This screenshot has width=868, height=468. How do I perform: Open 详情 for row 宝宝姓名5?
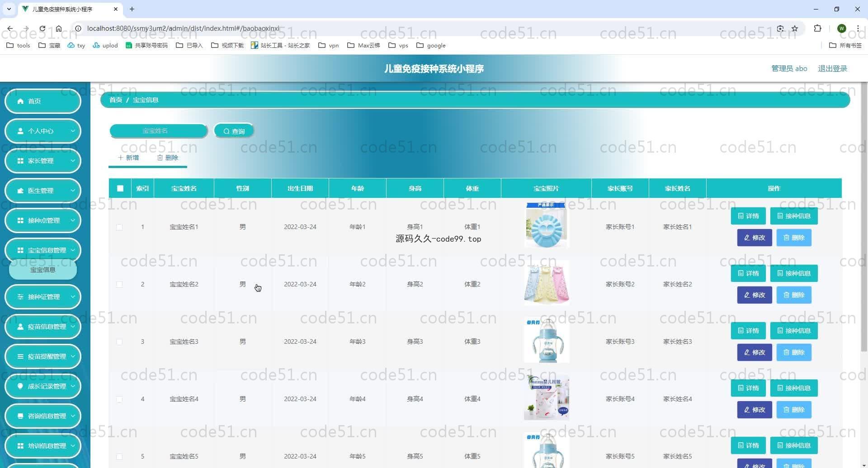(x=748, y=445)
